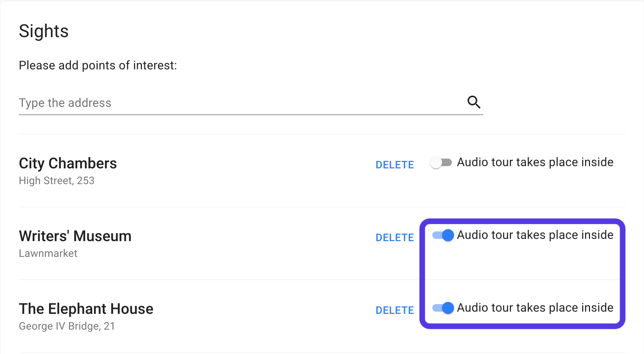Screen dimensions: 644x354
Task: Open The Elephant House title
Action: (86, 309)
